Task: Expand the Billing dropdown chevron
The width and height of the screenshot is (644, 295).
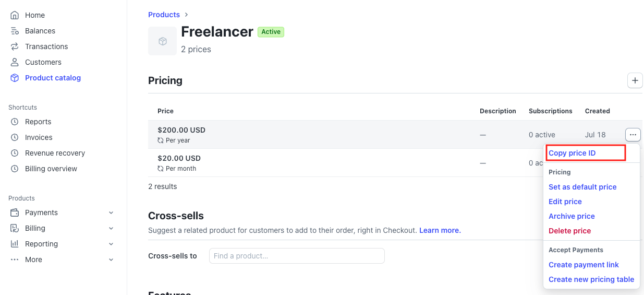Action: click(111, 228)
